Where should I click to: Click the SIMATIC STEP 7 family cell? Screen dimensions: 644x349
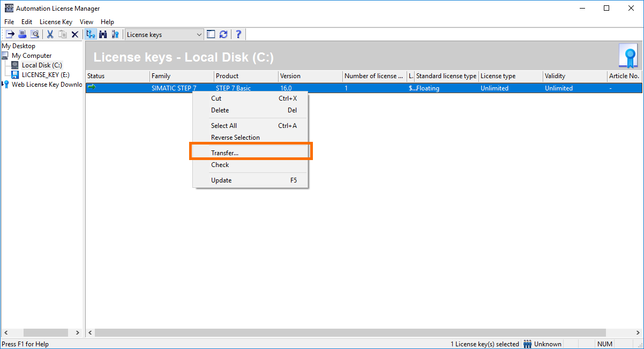pyautogui.click(x=174, y=88)
